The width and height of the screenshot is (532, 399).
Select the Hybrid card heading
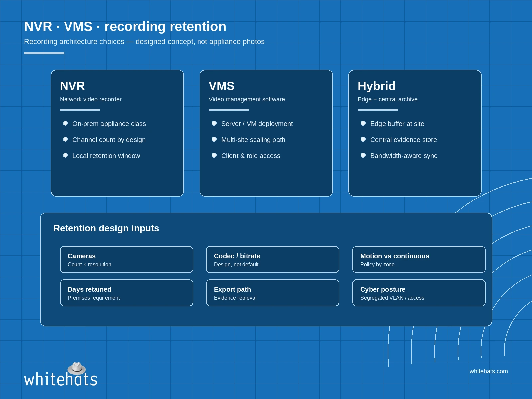coord(376,86)
